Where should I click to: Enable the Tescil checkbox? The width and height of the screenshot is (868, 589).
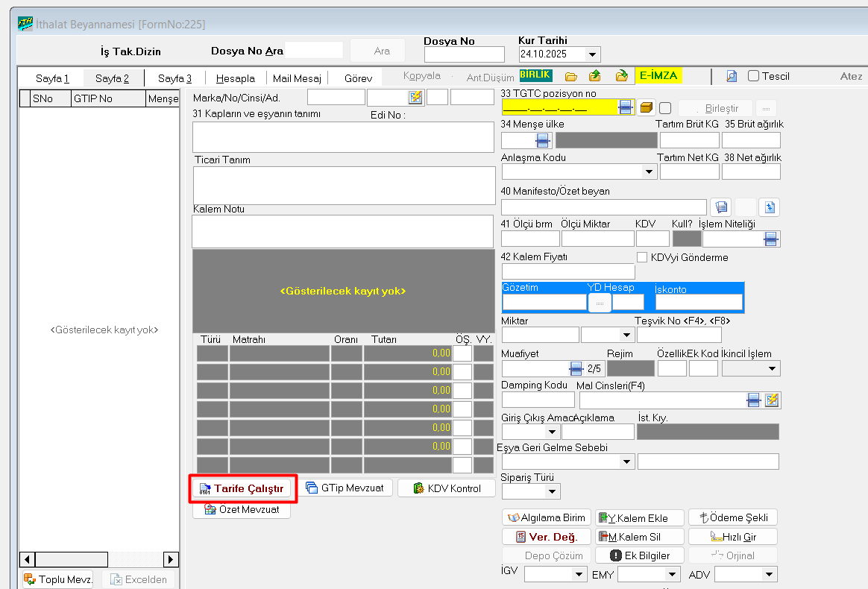pos(753,76)
